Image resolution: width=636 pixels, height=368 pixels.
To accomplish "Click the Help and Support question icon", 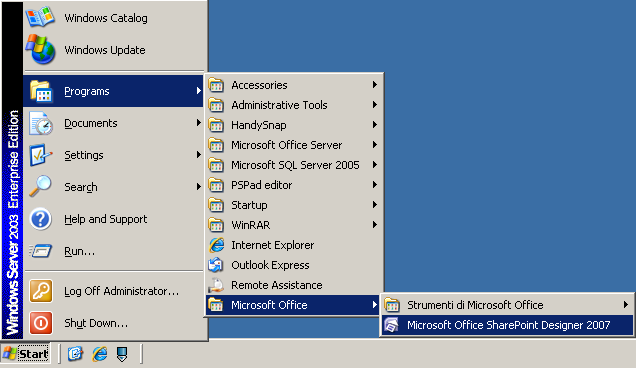I will 41,219.
